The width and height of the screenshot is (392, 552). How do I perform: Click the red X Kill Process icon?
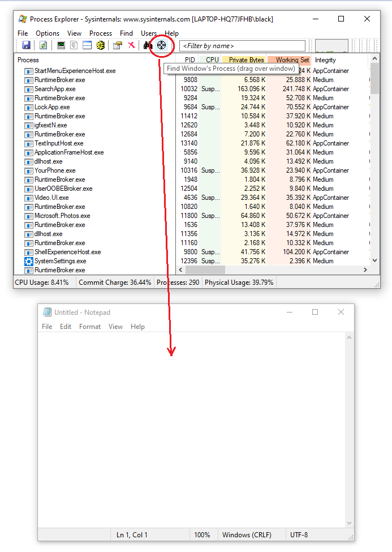[x=131, y=45]
